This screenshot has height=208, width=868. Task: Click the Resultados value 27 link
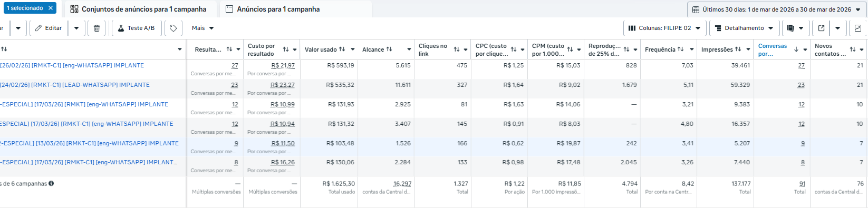(x=235, y=66)
